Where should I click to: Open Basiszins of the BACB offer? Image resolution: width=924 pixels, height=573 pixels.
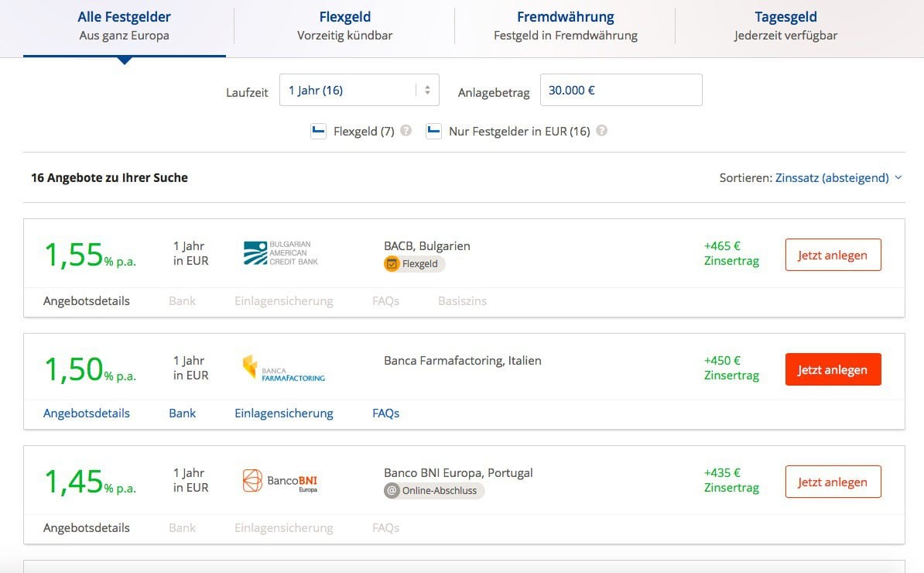tap(463, 300)
